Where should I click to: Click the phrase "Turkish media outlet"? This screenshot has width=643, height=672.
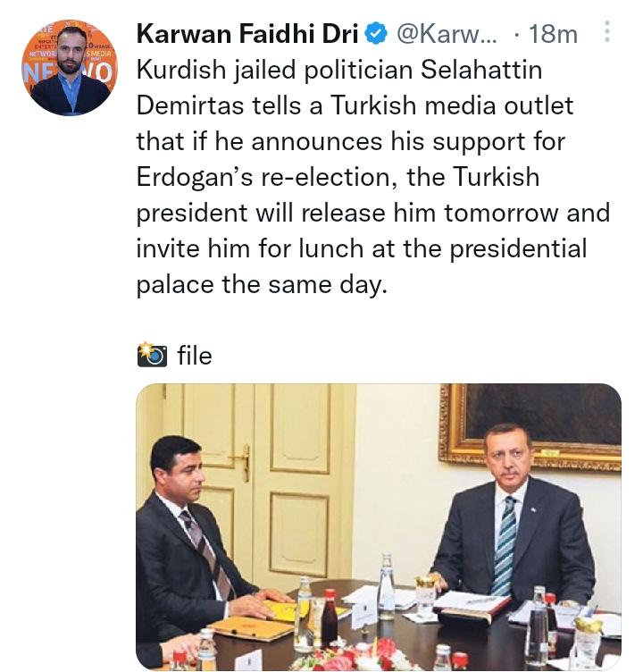(452, 105)
